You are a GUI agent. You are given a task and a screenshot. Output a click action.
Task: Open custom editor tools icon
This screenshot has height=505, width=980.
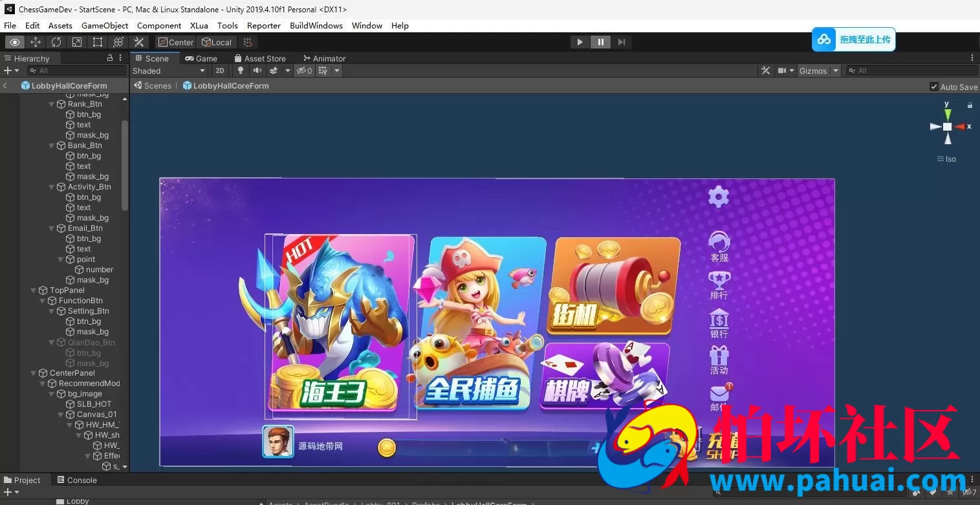coord(138,42)
